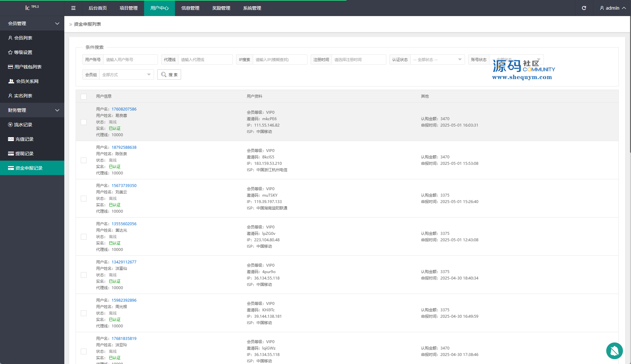Open the 认证状态 dropdown
The width and height of the screenshot is (631, 364).
point(437,60)
